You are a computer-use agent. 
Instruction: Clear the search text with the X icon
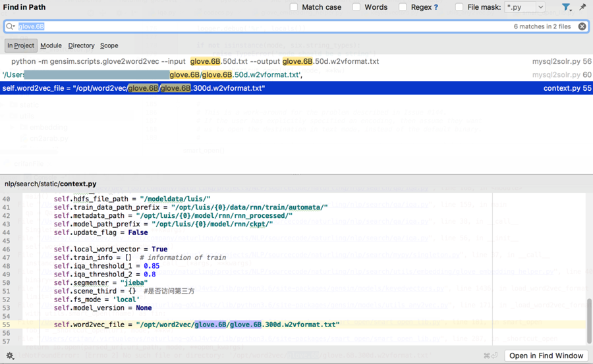tap(582, 26)
